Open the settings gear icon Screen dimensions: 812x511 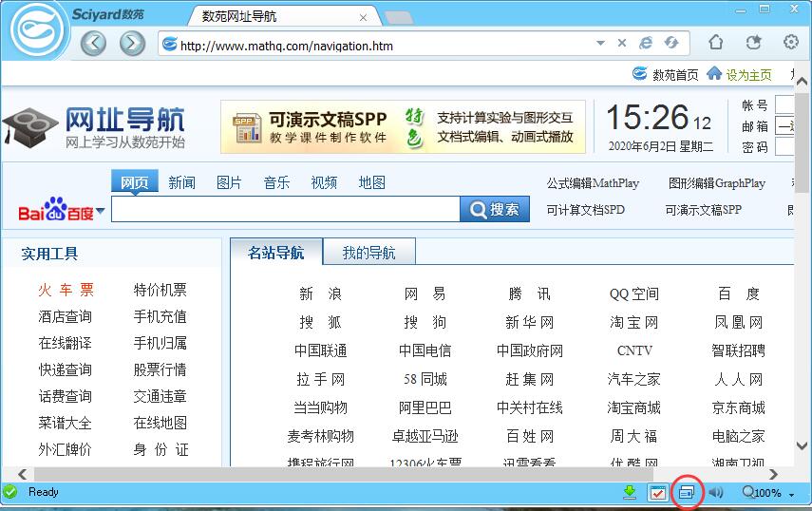point(791,42)
